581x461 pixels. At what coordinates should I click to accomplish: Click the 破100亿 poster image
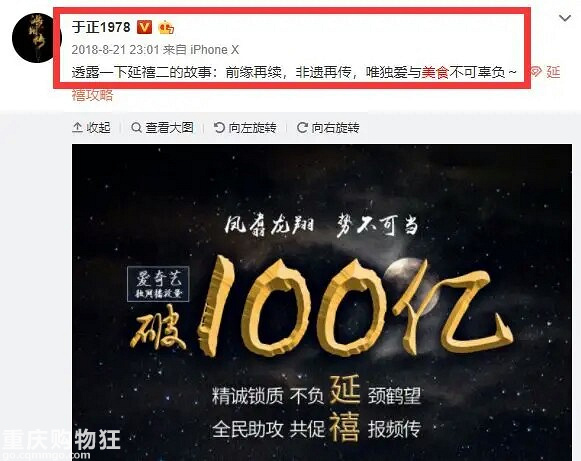tap(322, 302)
